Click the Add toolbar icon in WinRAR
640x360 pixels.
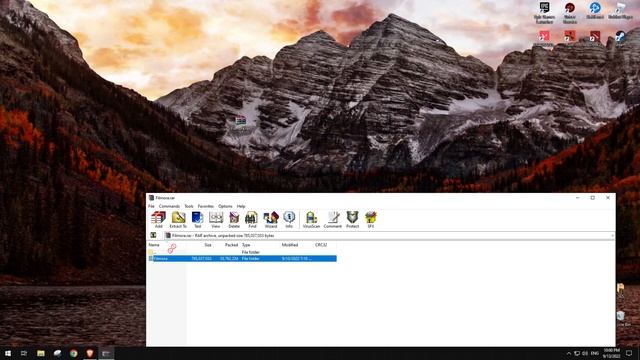point(158,220)
